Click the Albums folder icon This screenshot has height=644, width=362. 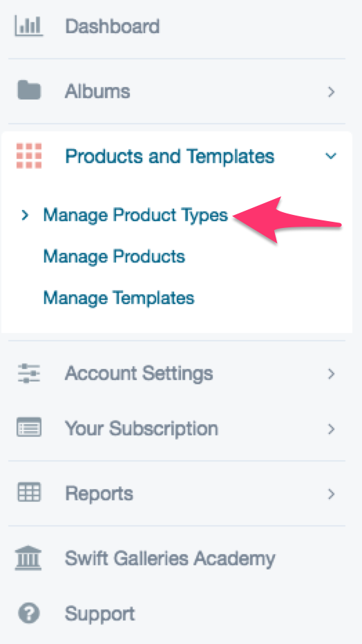29,91
